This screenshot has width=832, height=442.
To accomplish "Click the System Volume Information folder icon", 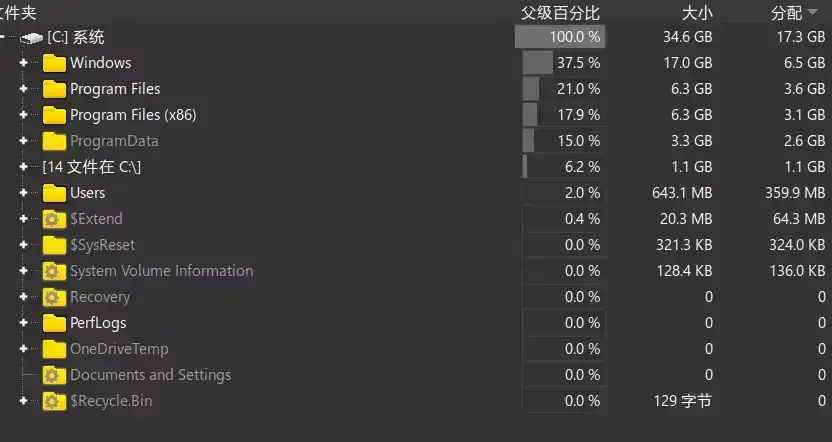I will (54, 271).
